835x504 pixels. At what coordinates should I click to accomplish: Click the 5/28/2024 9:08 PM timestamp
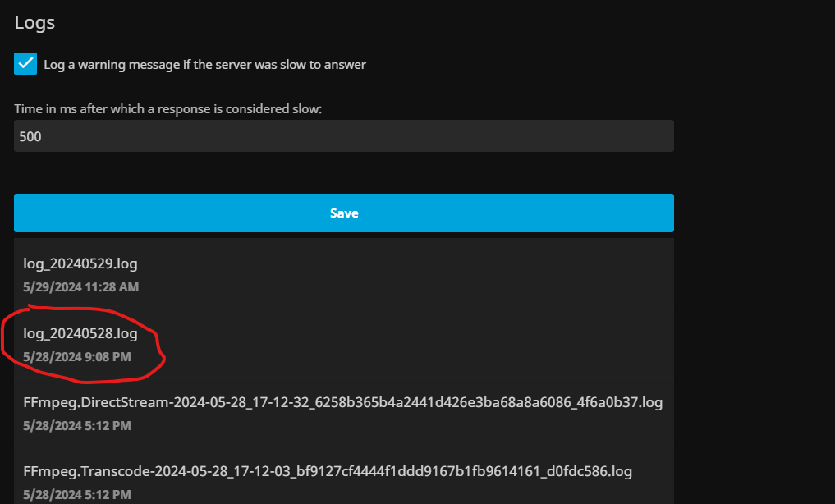76,357
